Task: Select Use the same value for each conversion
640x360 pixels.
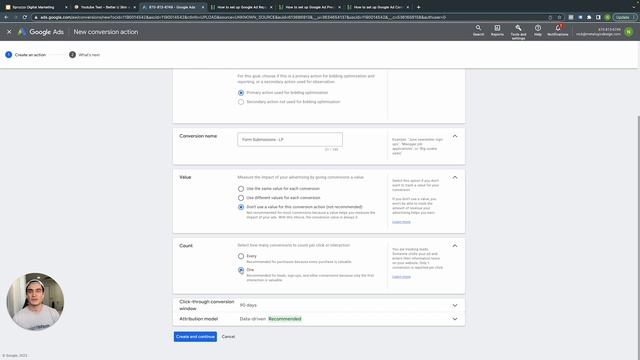Action: [241, 189]
